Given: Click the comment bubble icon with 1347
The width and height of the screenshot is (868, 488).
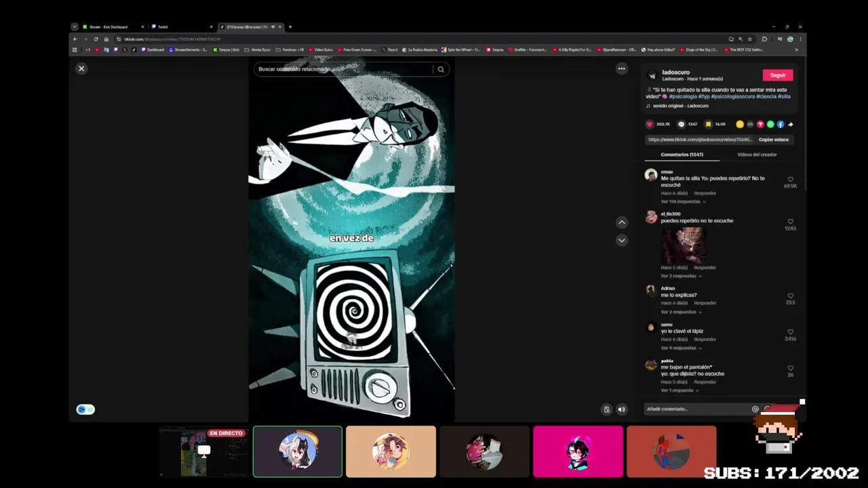Looking at the screenshot, I should pyautogui.click(x=682, y=124).
